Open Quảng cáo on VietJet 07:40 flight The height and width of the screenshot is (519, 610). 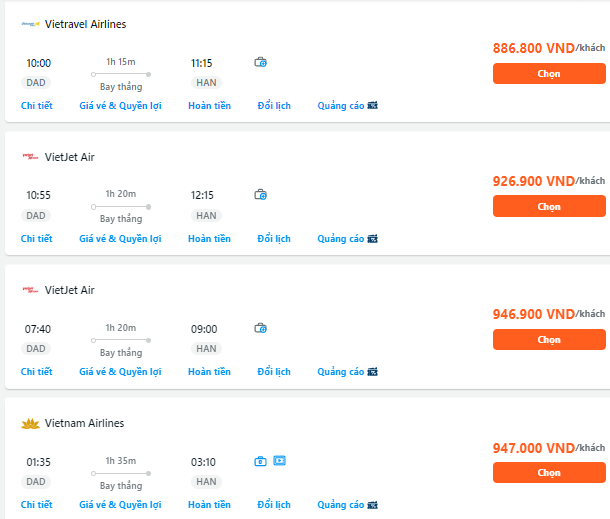(347, 372)
